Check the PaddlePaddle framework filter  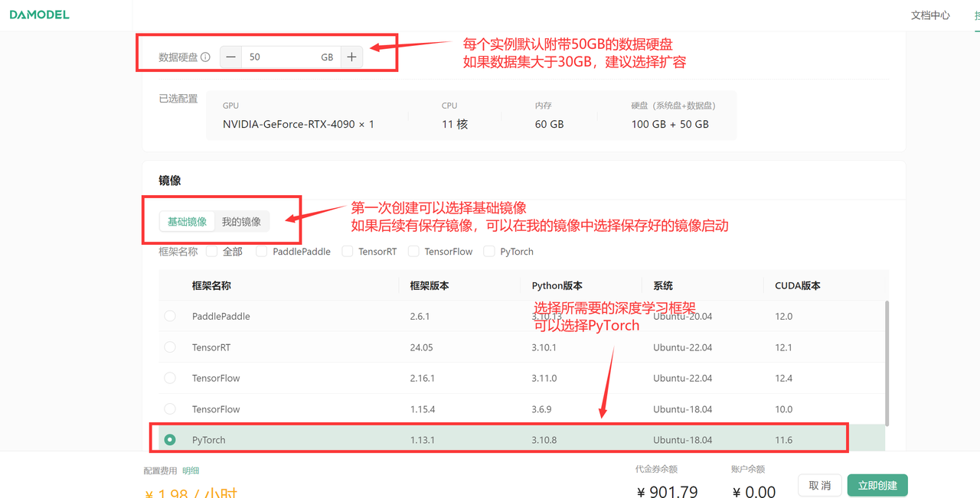point(262,252)
